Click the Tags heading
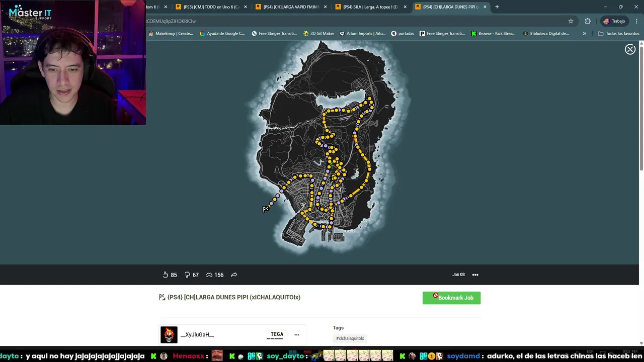The image size is (644, 362). point(338,328)
